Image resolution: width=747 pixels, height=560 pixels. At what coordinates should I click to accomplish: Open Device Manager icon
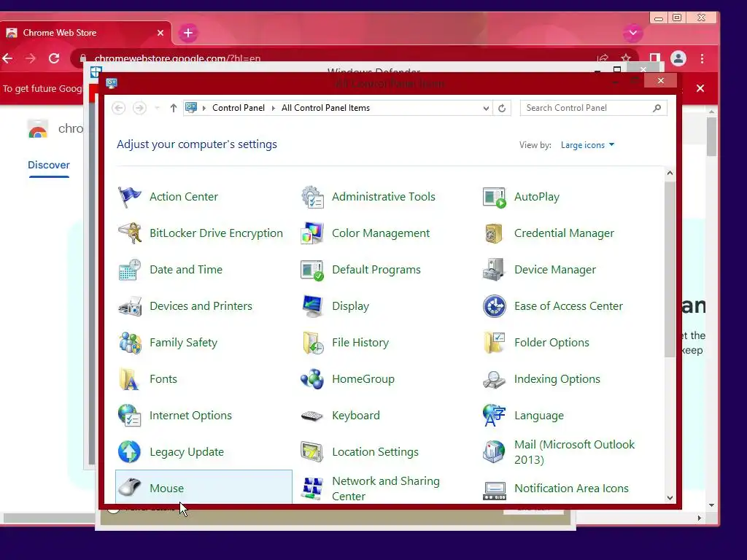pos(494,270)
